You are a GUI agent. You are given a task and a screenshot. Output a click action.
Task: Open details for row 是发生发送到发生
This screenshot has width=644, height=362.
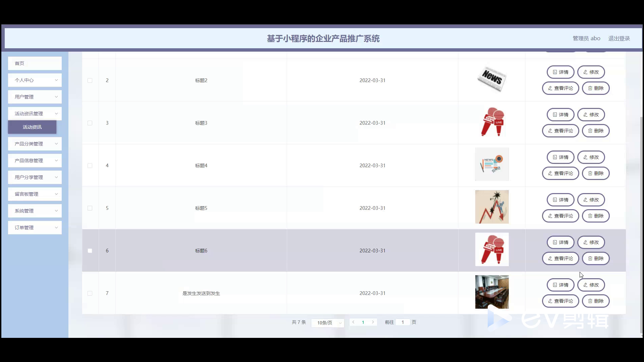(560, 285)
